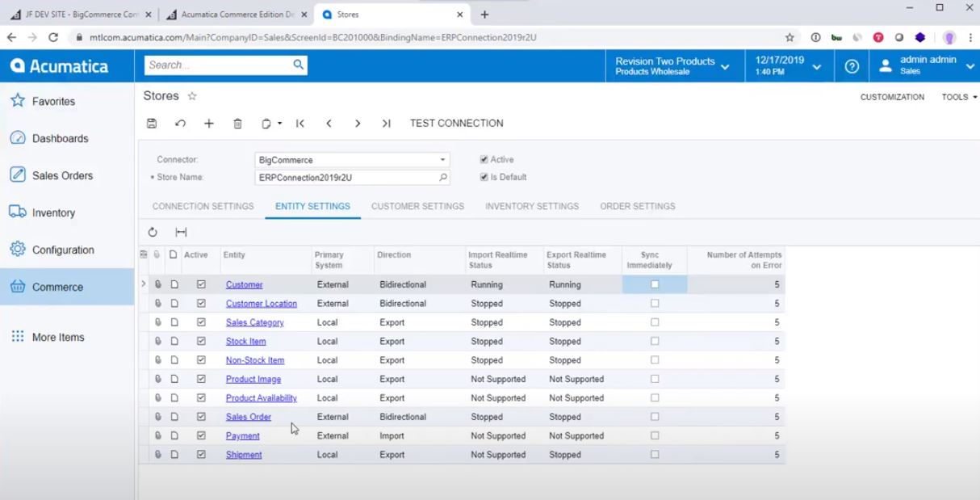This screenshot has height=500, width=980.
Task: Go to previous record
Action: [x=329, y=124]
